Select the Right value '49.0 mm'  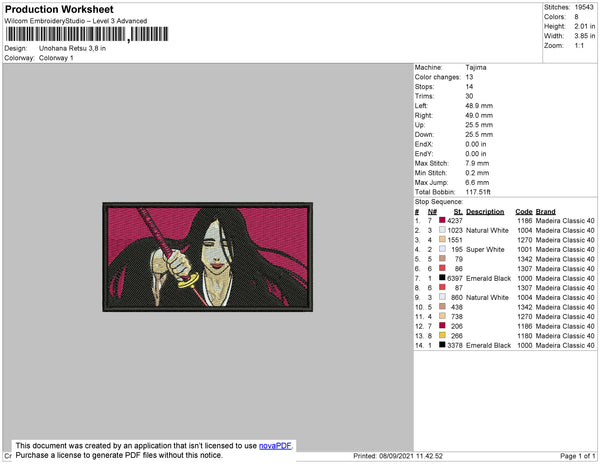pos(479,115)
